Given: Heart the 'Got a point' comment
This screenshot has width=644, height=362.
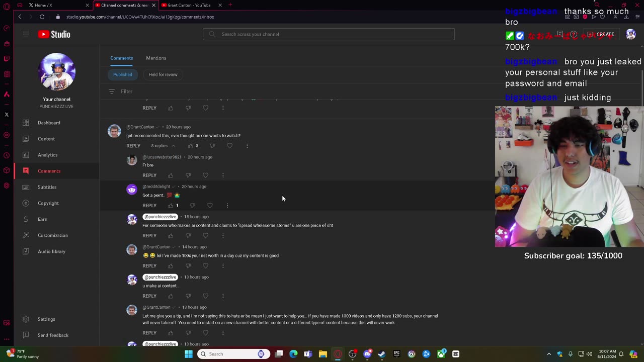Looking at the screenshot, I should pyautogui.click(x=210, y=206).
